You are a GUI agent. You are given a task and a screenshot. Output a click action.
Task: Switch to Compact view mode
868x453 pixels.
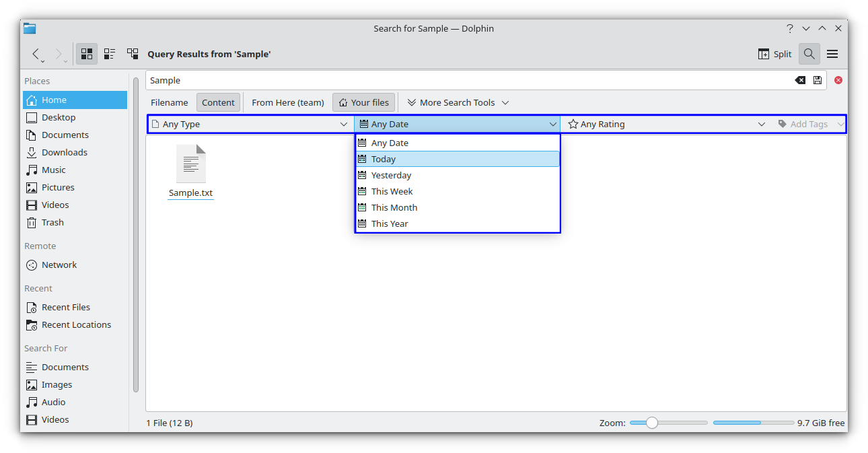(110, 54)
